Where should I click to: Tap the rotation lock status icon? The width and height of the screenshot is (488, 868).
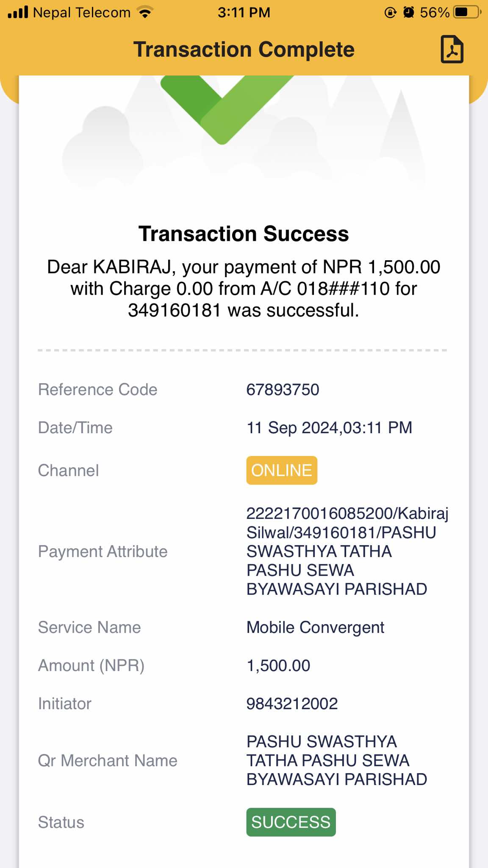pos(390,12)
